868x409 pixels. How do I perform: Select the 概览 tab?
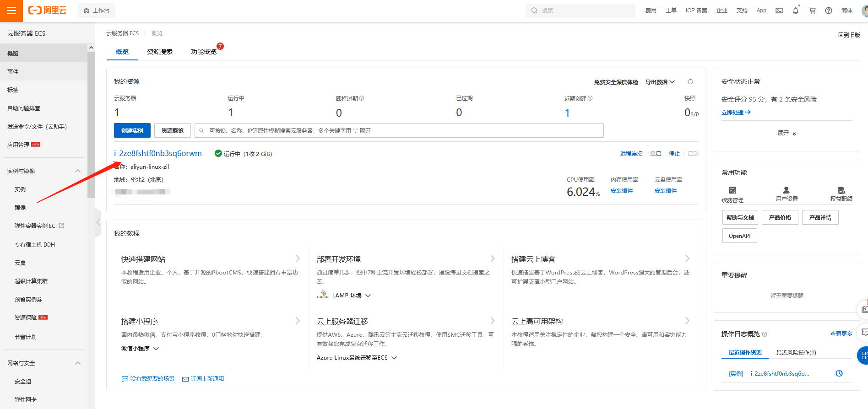(x=122, y=52)
